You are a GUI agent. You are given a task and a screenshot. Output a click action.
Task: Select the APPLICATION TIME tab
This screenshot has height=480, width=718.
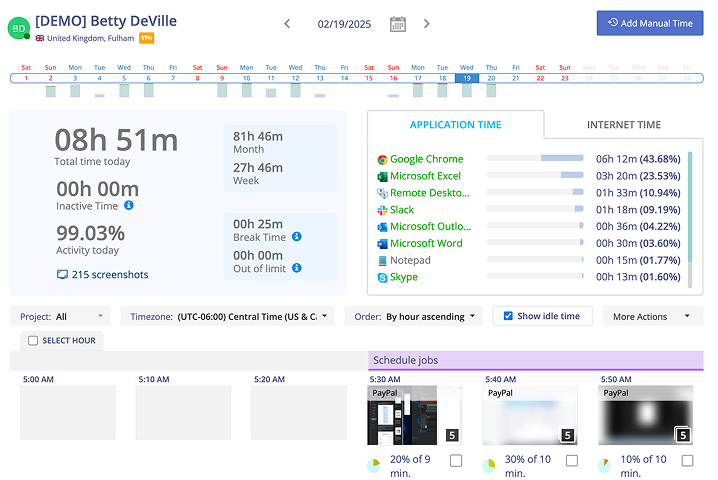455,125
